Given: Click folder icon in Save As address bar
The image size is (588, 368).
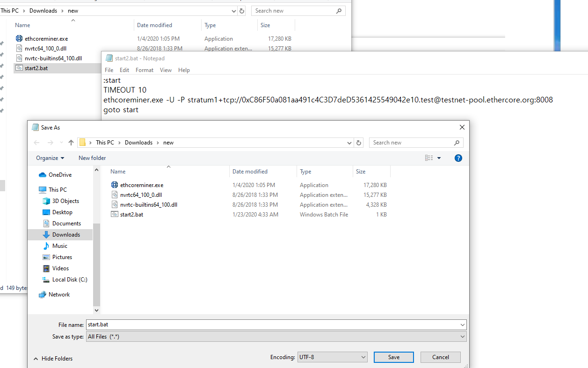Looking at the screenshot, I should pyautogui.click(x=82, y=143).
